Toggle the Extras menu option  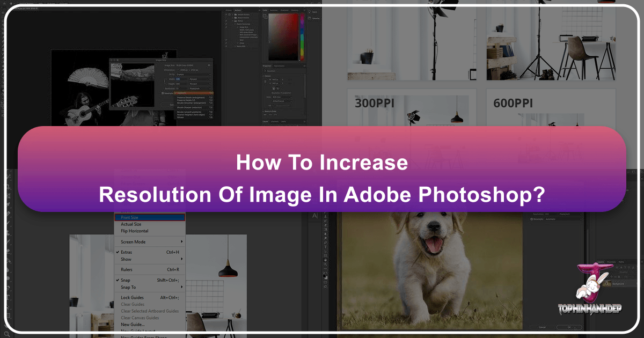[126, 252]
